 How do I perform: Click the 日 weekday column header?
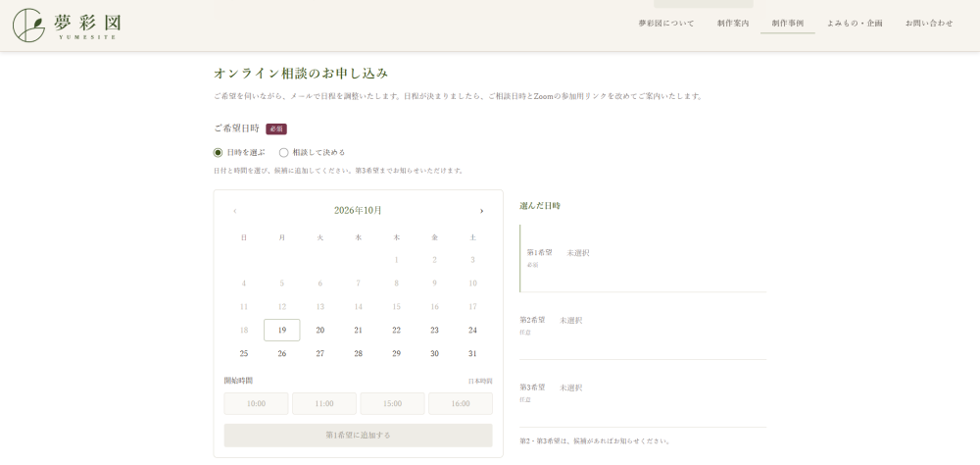coord(244,237)
